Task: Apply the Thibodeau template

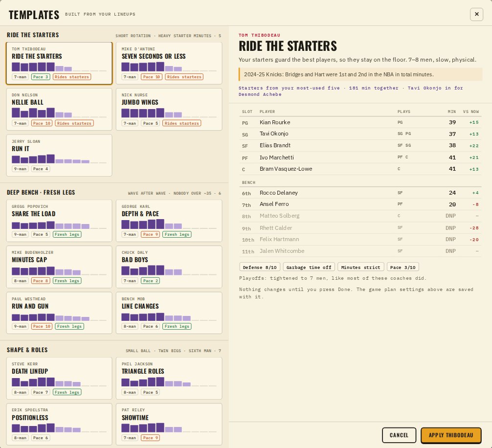Action: (451, 435)
